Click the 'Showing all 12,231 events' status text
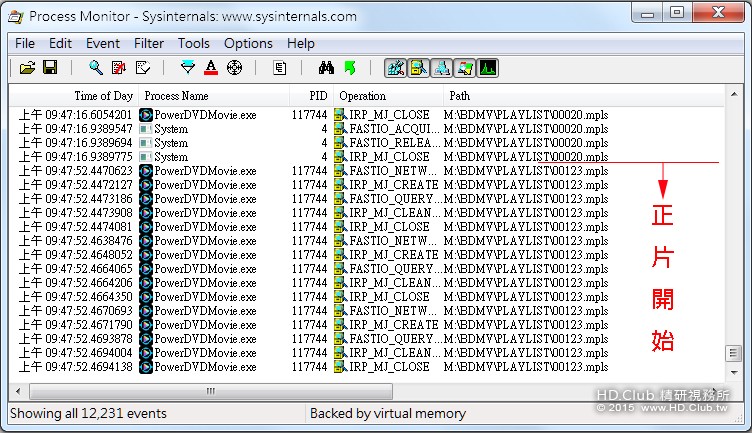This screenshot has height=433, width=752. [x=88, y=413]
